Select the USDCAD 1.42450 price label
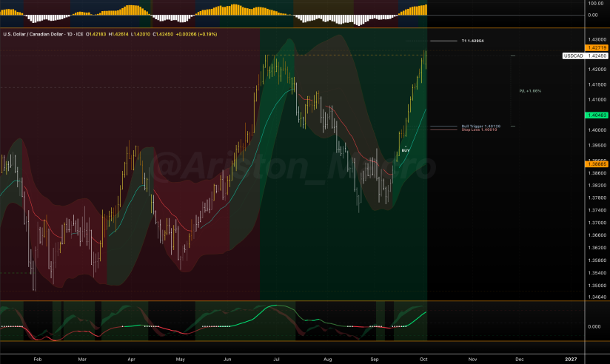The height and width of the screenshot is (364, 610). click(585, 56)
